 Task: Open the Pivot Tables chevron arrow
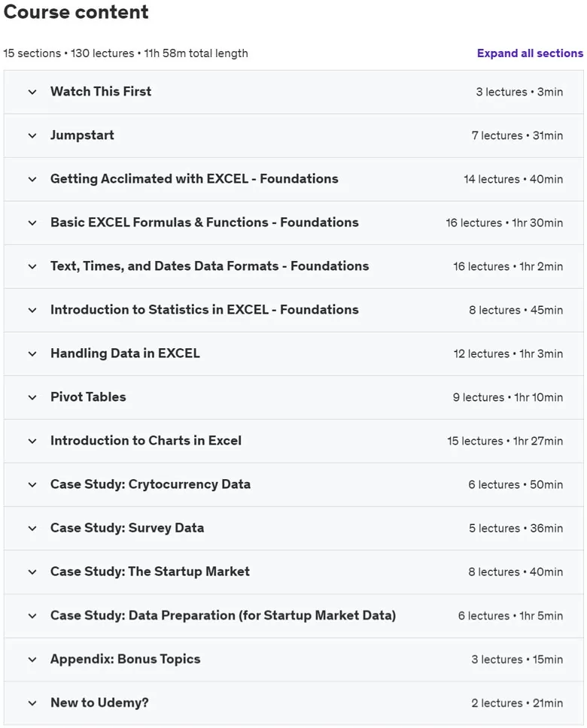32,397
